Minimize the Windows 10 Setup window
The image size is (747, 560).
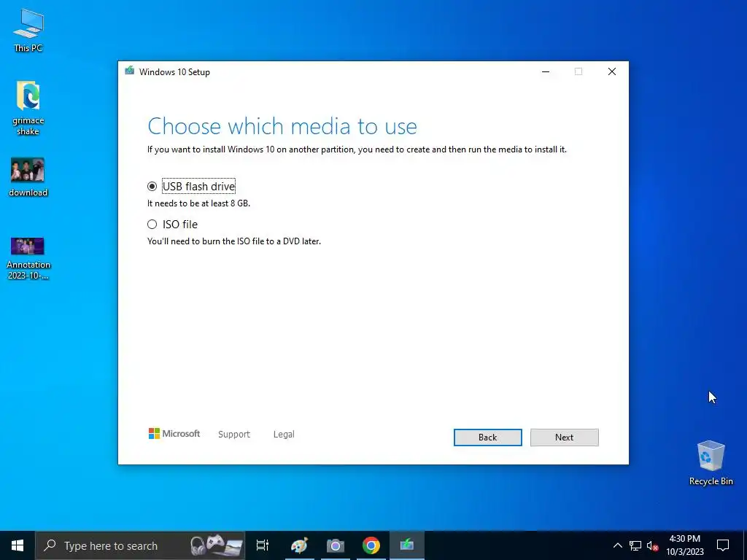(546, 71)
